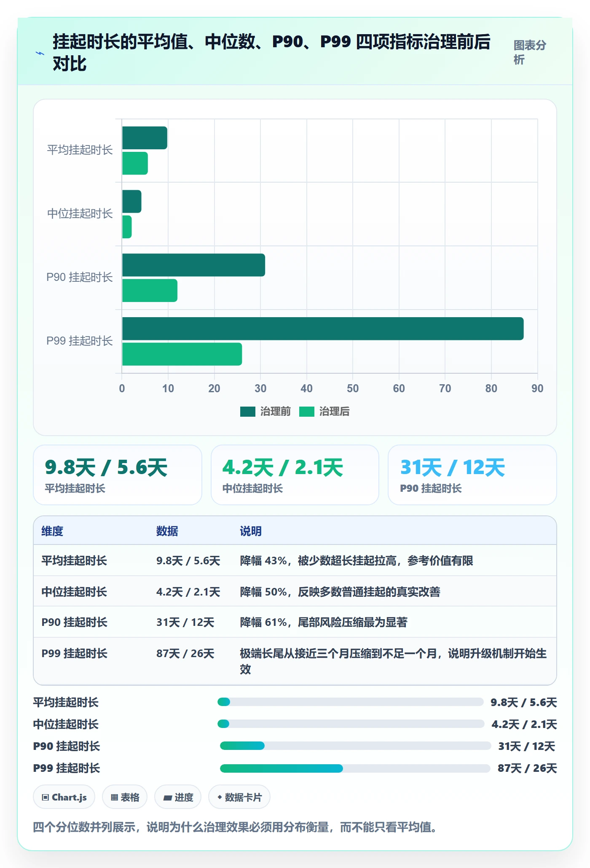The image size is (590, 868).
Task: Click the 中位挂起时长 治理后 chart bar
Action: [127, 227]
